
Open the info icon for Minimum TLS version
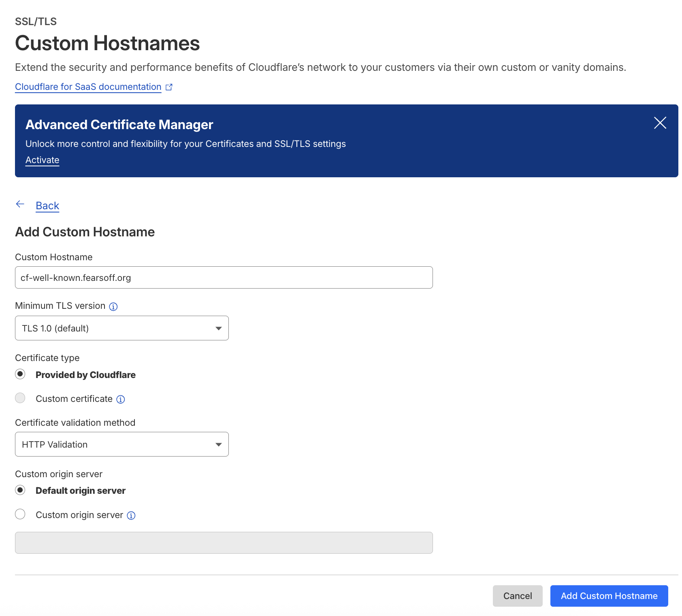pyautogui.click(x=113, y=306)
